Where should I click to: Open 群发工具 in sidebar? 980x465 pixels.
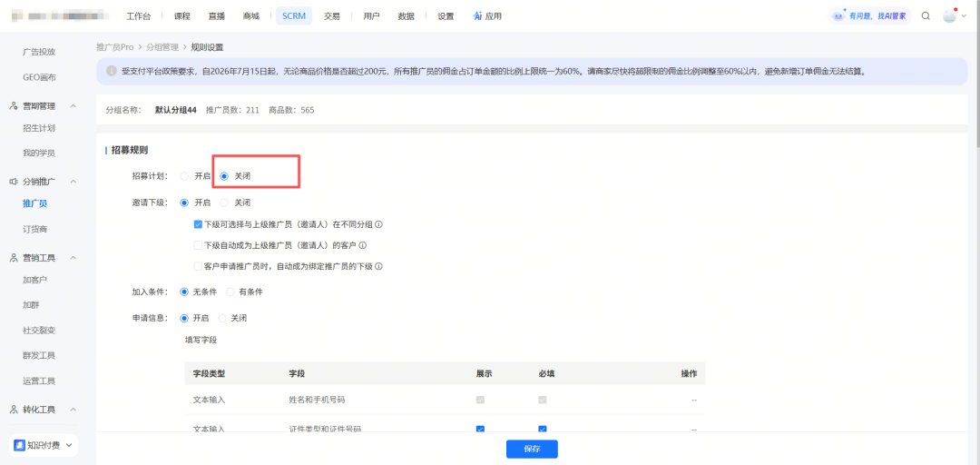point(39,355)
